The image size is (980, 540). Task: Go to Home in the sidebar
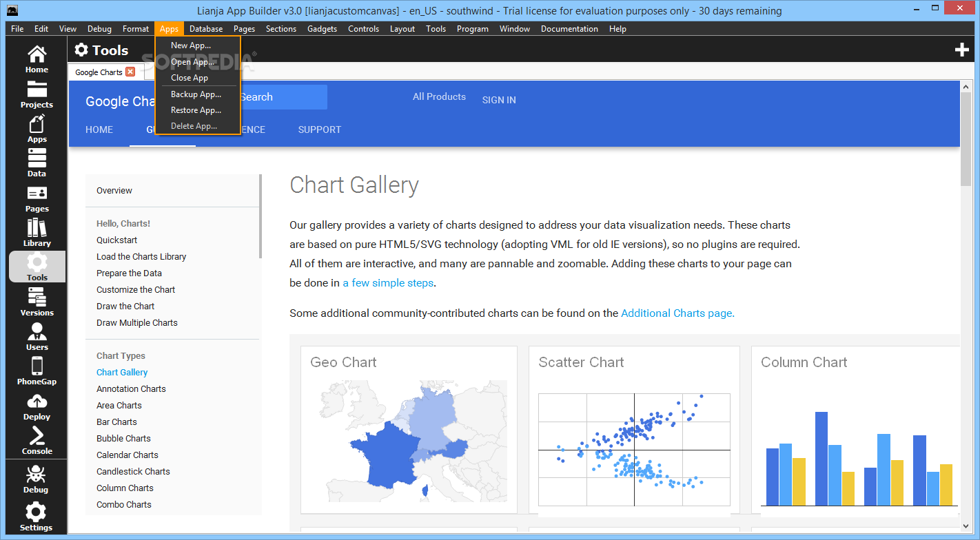point(37,59)
